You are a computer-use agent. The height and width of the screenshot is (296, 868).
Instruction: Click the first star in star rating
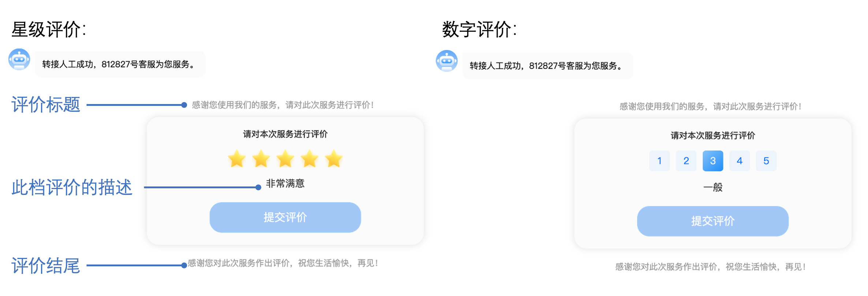(x=237, y=159)
